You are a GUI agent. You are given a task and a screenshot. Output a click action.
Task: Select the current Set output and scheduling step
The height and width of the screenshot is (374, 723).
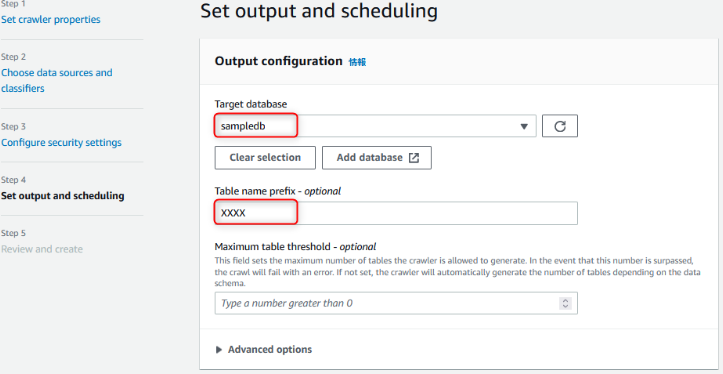click(63, 196)
